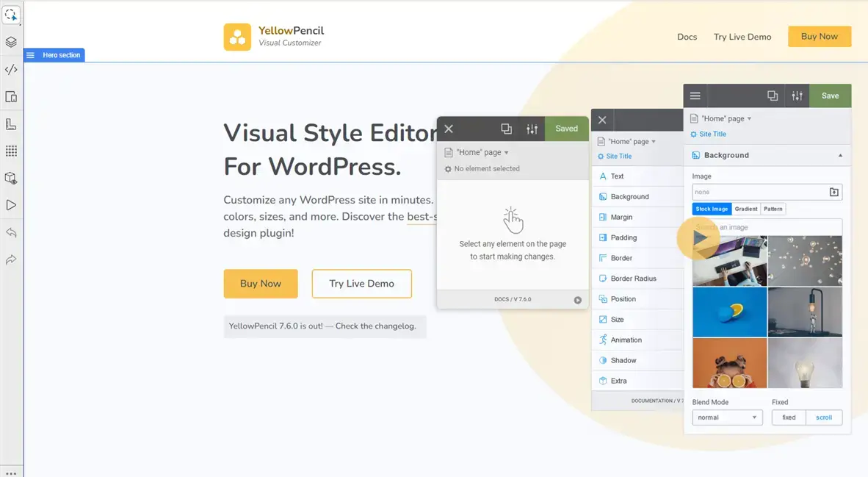Select the ruler measuring tool

pos(11,123)
